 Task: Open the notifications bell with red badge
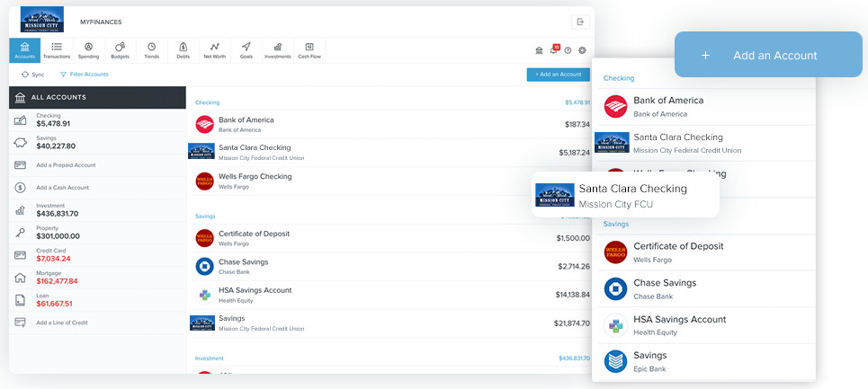[553, 49]
